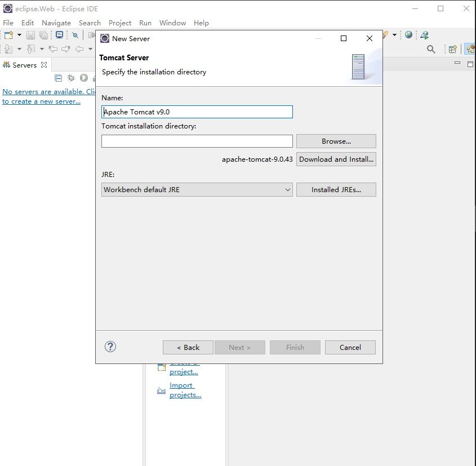476x466 pixels.
Task: Maximize the editor area panel
Action: point(470,64)
